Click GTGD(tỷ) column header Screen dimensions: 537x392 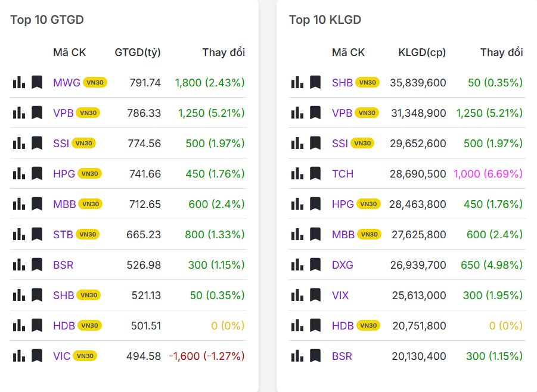138,52
